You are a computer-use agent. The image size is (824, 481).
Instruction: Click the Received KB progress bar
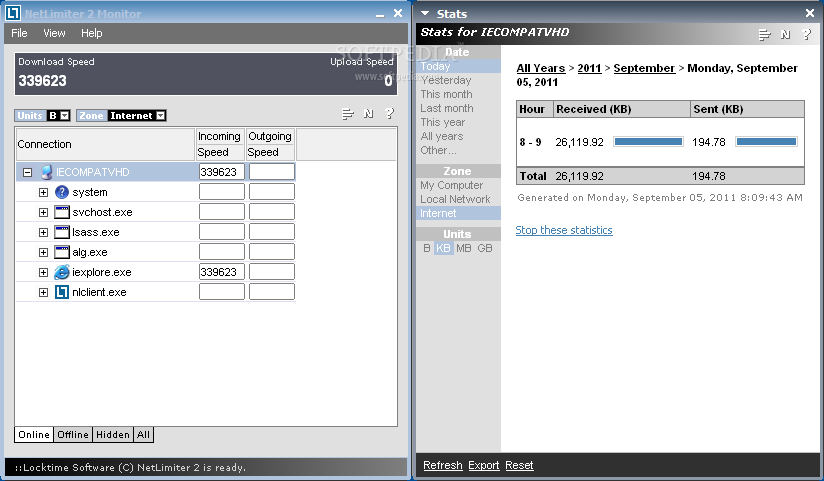648,141
